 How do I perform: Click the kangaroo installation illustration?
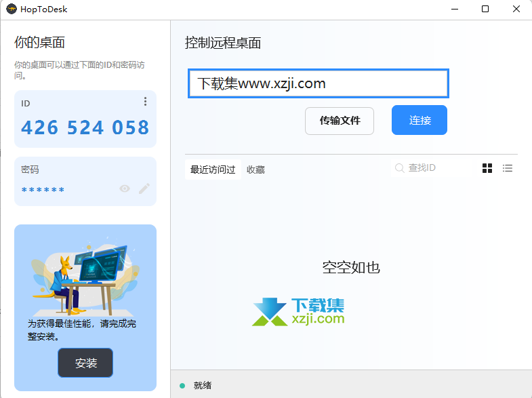point(85,275)
